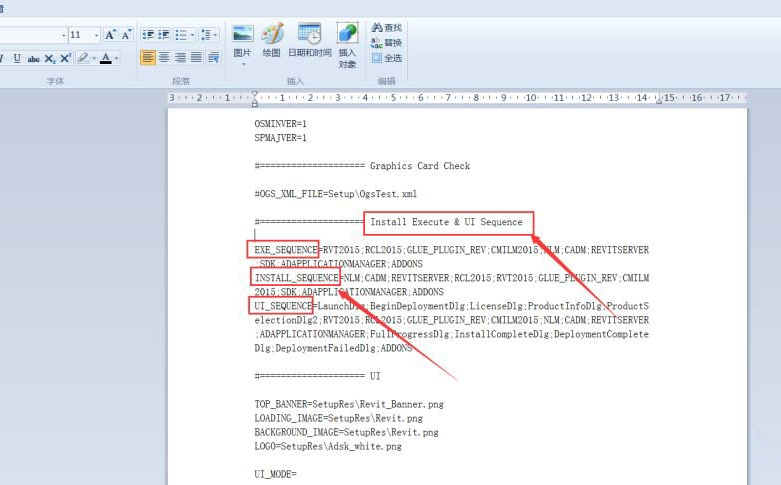Screen dimensions: 781x485
Task: Apply strikethrough (abc) formatting
Action: coord(33,59)
